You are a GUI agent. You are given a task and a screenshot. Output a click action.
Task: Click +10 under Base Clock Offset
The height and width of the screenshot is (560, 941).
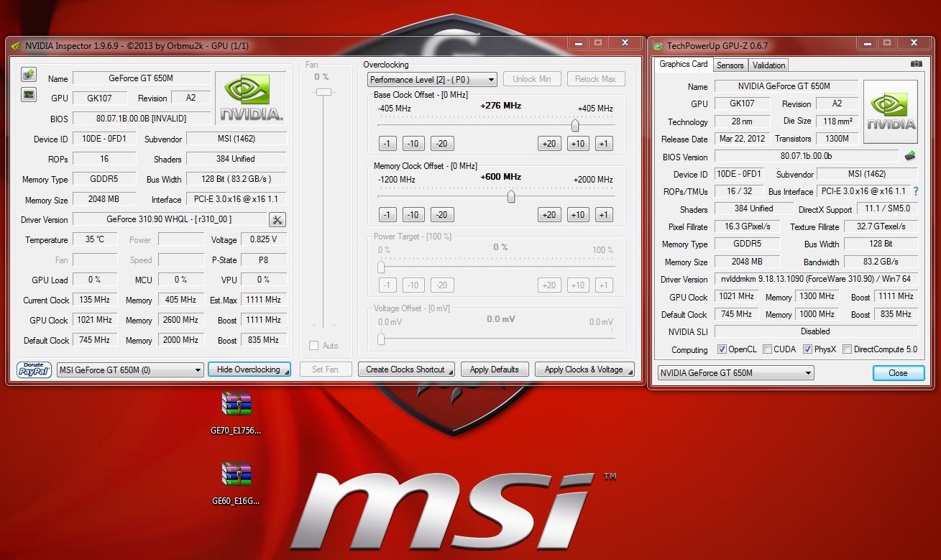pos(578,144)
